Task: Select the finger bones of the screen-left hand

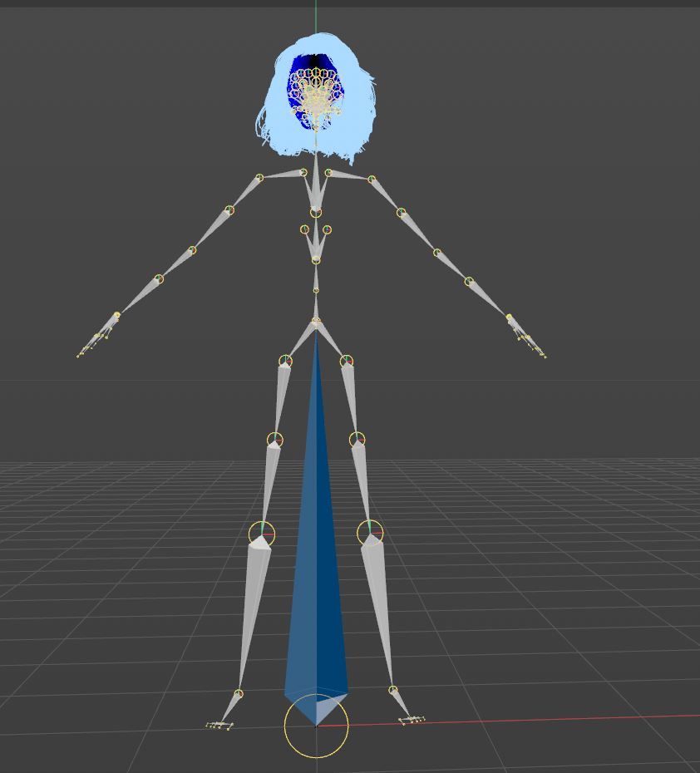Action: point(96,339)
